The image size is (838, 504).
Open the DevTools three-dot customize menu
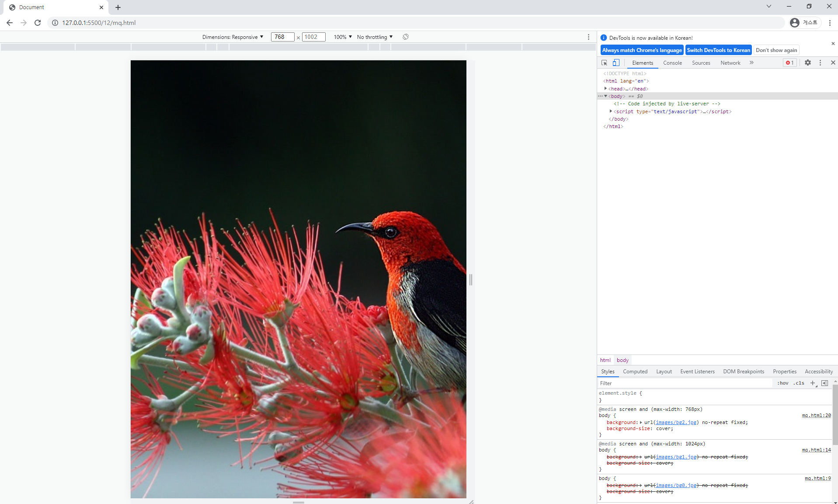[821, 63]
